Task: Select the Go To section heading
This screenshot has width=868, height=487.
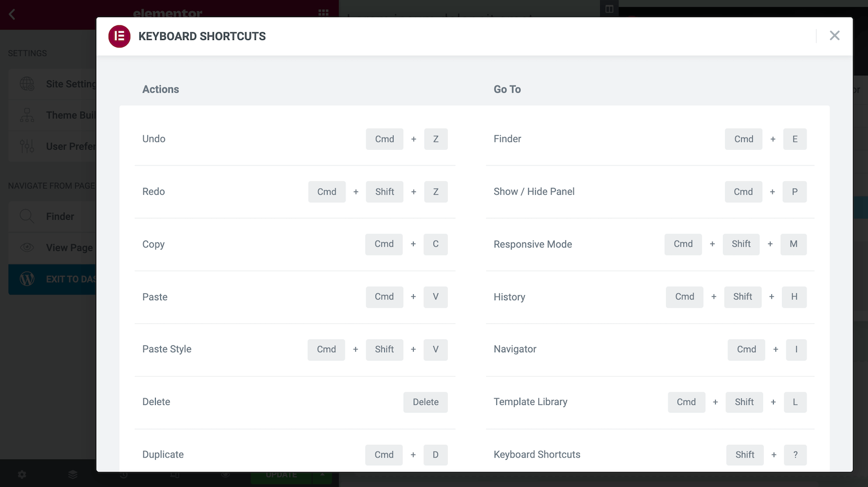Action: [507, 89]
